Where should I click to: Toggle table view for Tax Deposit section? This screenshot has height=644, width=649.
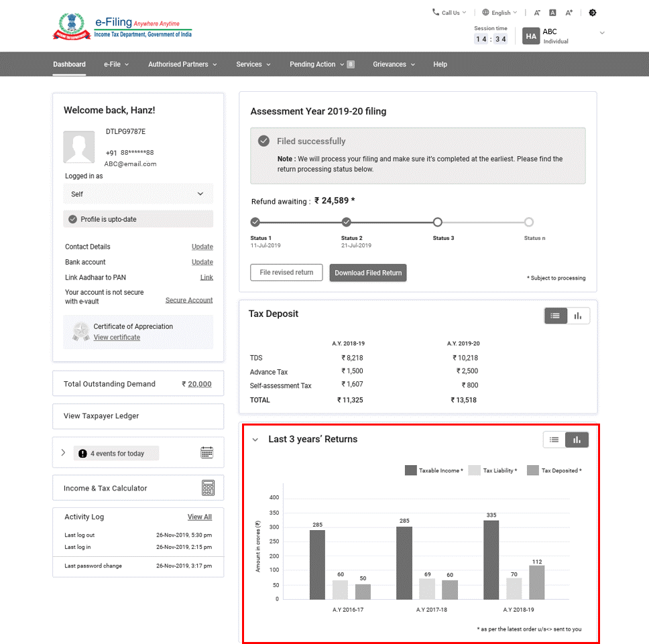pyautogui.click(x=555, y=315)
